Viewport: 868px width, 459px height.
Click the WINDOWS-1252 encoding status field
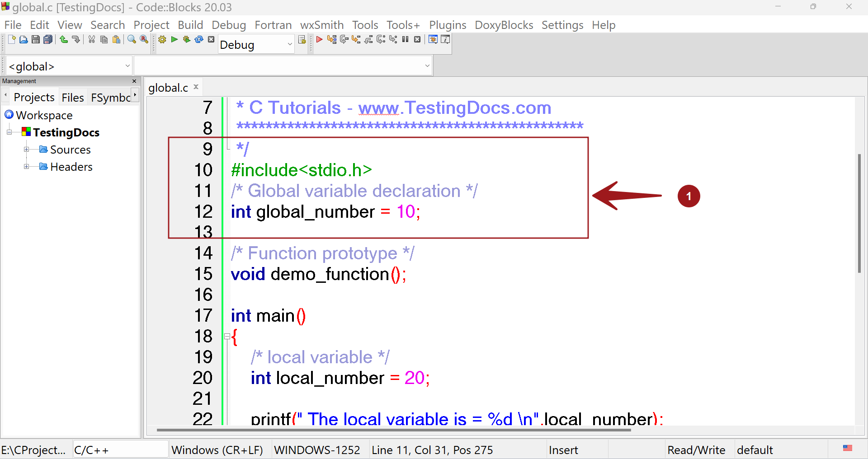pos(317,450)
